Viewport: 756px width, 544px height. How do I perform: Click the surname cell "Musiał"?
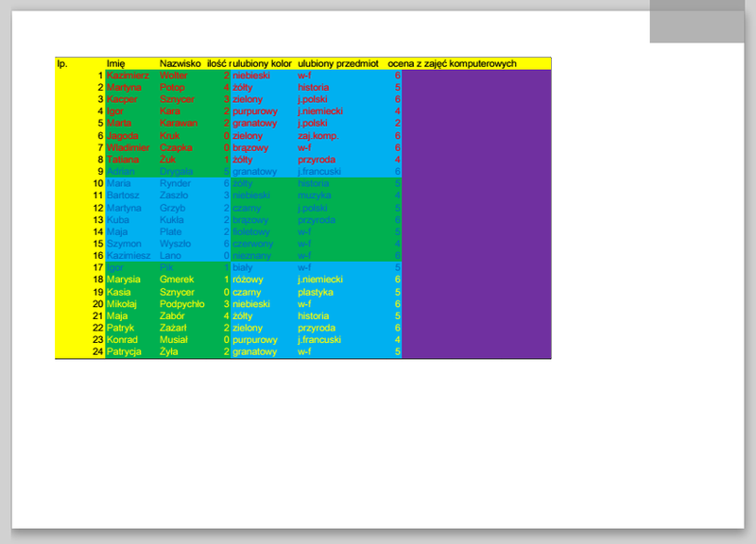pyautogui.click(x=175, y=339)
